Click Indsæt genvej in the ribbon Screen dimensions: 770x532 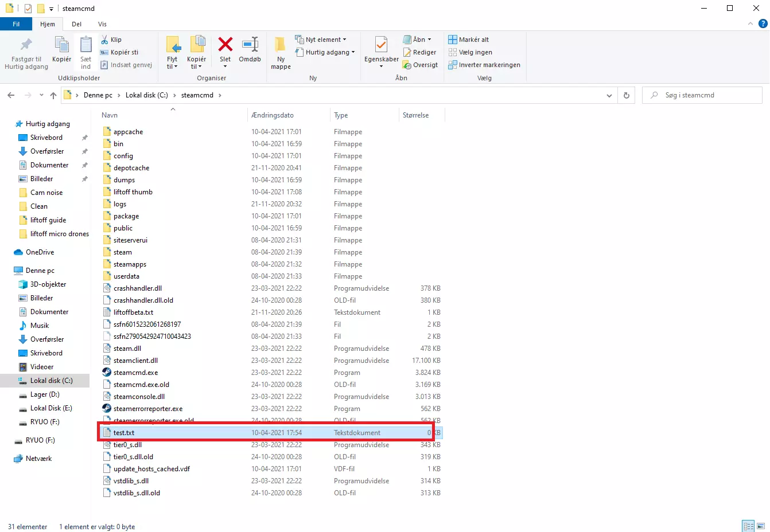126,65
